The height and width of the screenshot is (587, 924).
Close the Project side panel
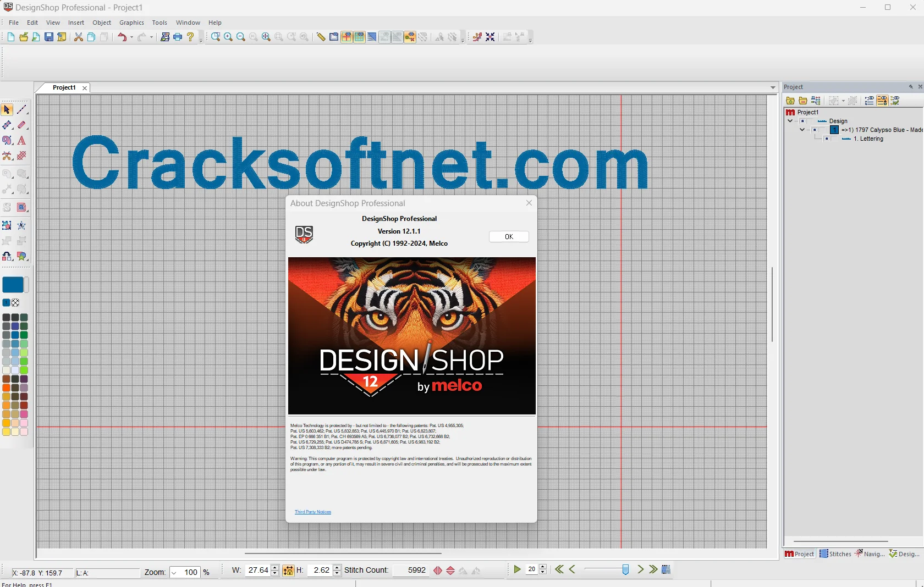920,87
